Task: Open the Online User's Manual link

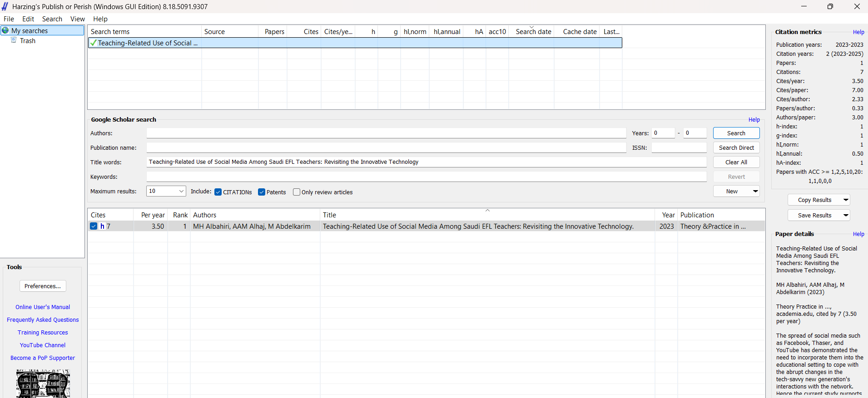Action: 43,307
